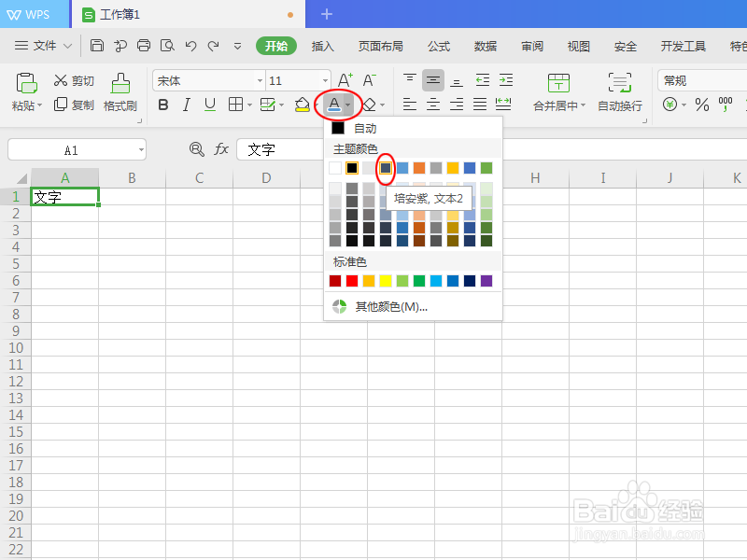Toggle Italic formatting

[186, 105]
